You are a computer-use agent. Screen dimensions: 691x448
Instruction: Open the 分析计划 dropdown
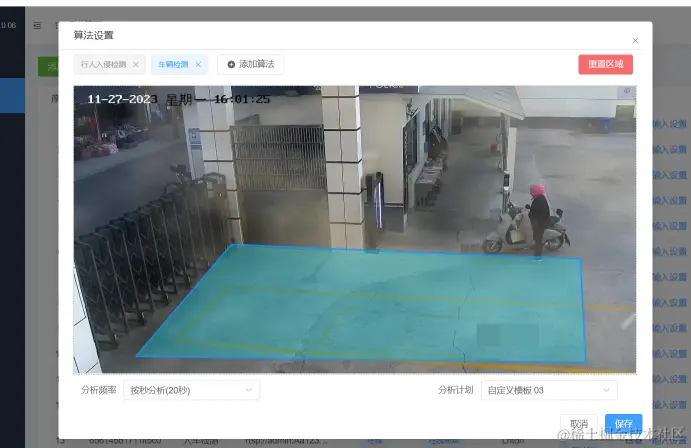point(549,390)
